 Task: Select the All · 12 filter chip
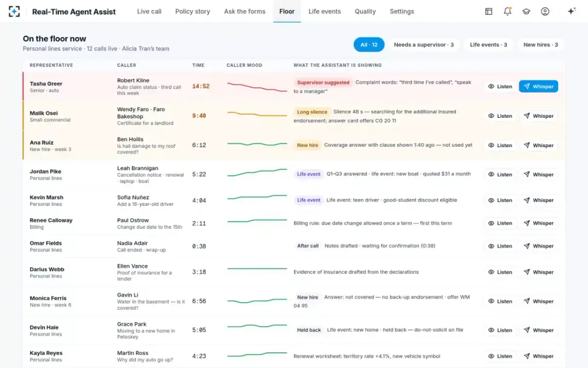pos(369,45)
